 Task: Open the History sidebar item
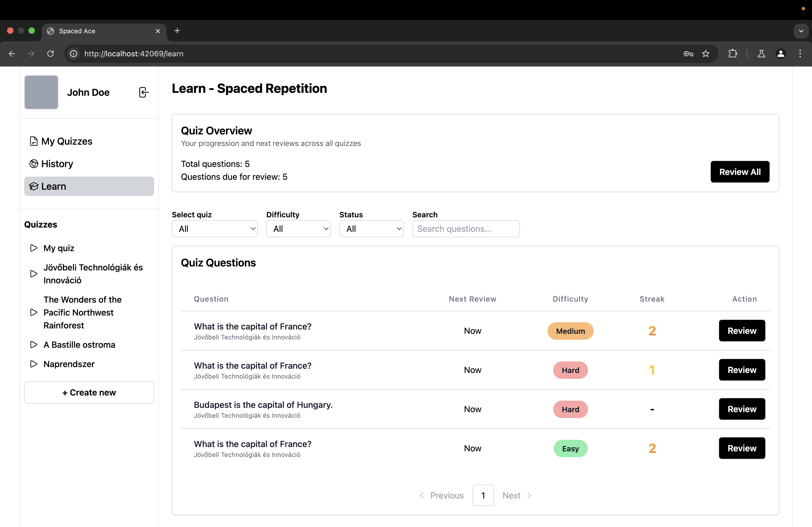coord(57,164)
